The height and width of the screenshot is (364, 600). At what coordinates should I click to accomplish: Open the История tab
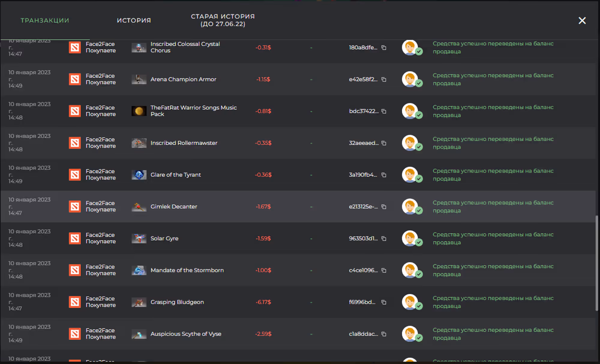tap(134, 20)
